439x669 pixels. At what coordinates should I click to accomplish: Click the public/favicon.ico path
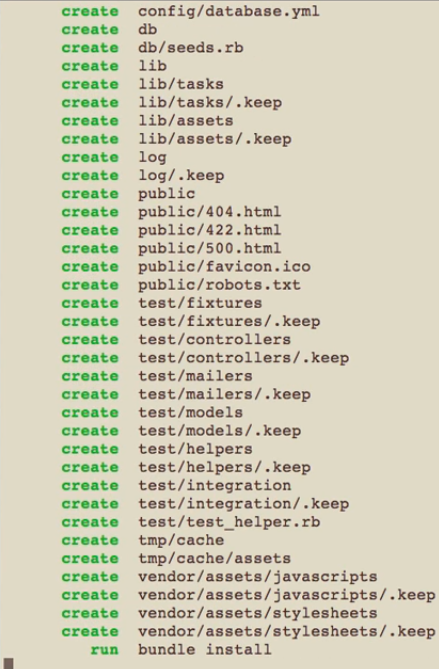[x=224, y=267]
